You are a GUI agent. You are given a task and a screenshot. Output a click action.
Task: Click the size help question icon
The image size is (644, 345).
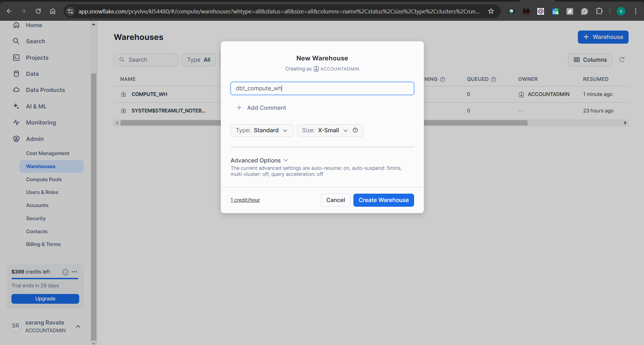click(x=355, y=130)
